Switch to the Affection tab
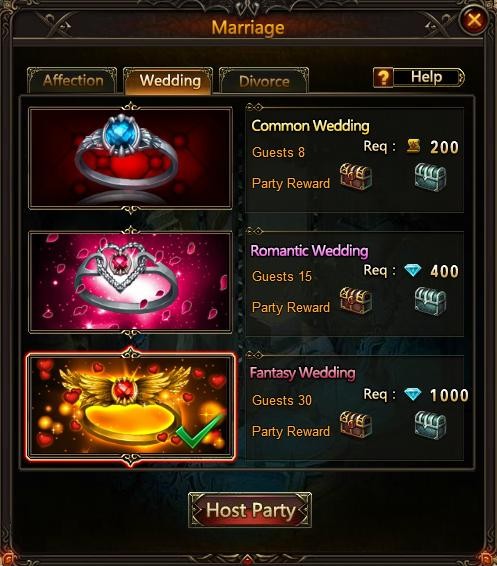 [73, 80]
